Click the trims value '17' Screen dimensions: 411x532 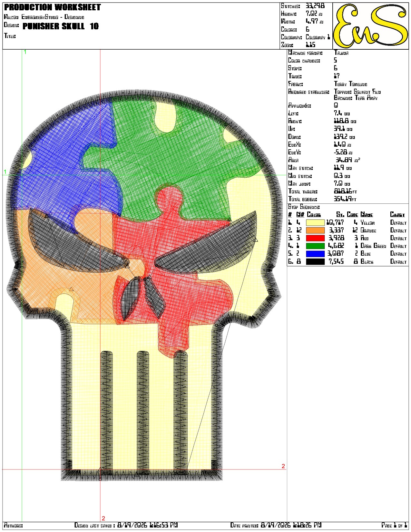tap(337, 76)
